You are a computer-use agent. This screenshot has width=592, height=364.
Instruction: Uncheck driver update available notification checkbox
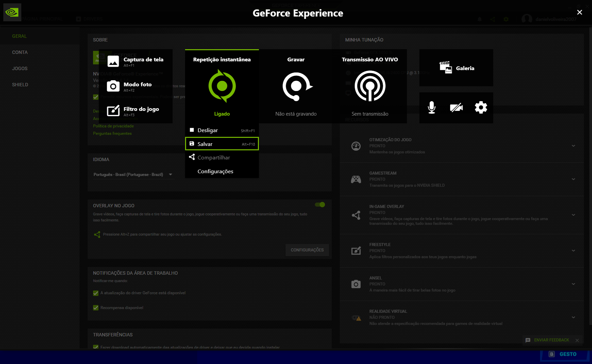96,293
